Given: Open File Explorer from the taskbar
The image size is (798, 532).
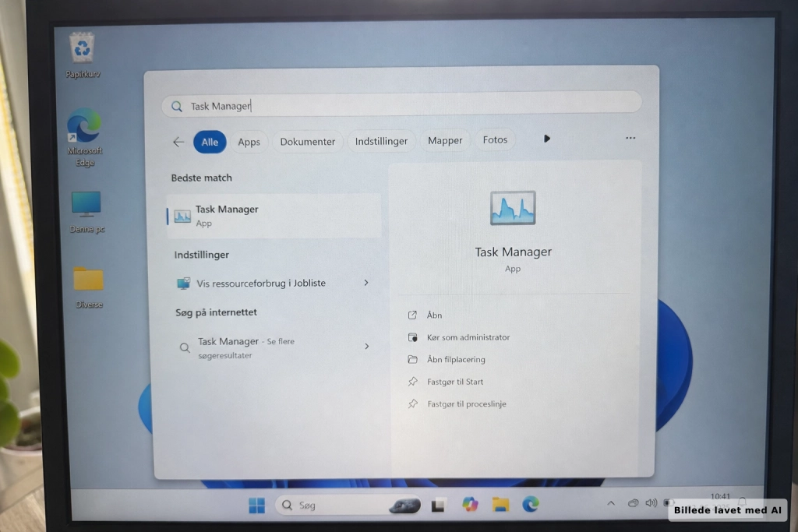Looking at the screenshot, I should coord(500,505).
